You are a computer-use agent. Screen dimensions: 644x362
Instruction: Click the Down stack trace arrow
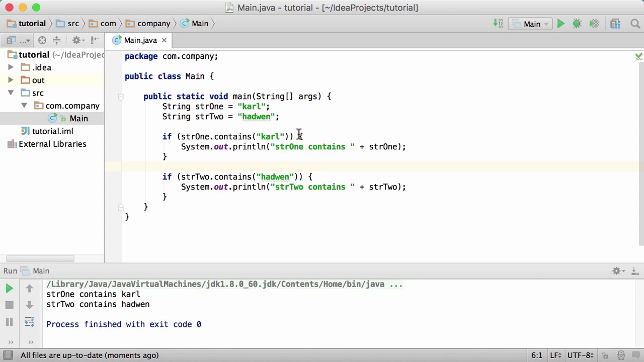tap(29, 305)
